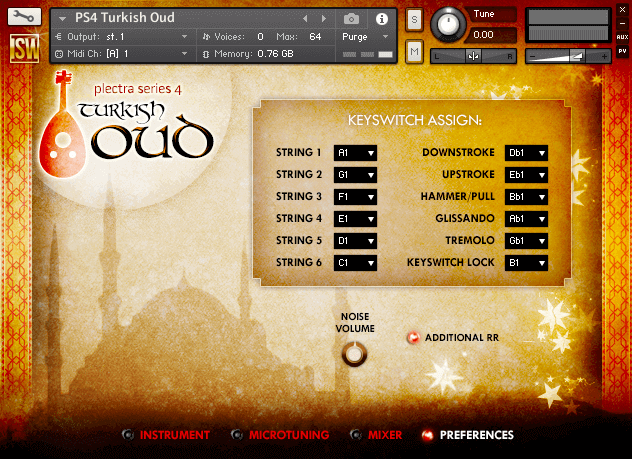Open String 1 keyswitch dropdown A1
Image resolution: width=632 pixels, height=459 pixels.
[x=355, y=153]
